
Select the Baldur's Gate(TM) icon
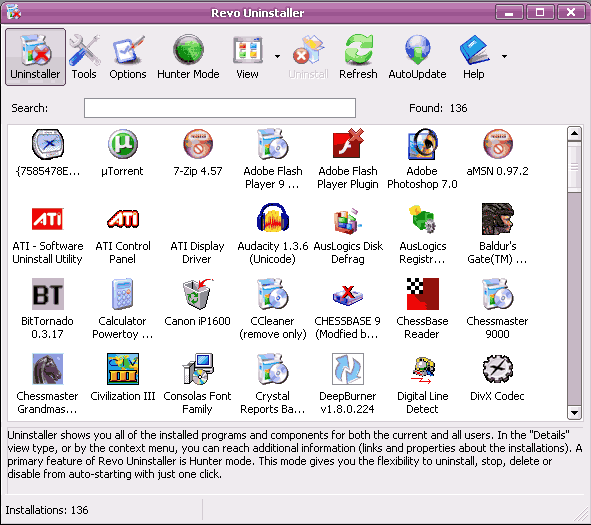498,219
